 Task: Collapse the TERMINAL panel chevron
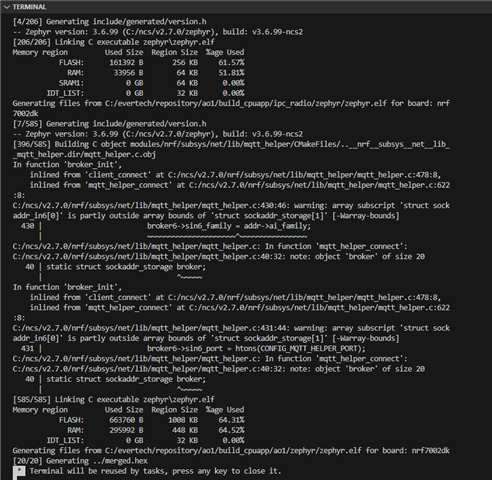7,7
